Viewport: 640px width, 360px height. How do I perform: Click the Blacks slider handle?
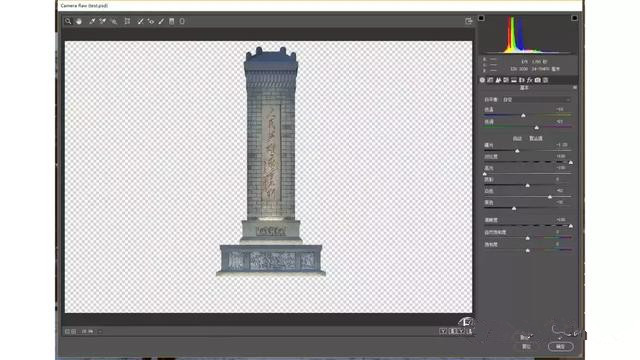click(514, 209)
